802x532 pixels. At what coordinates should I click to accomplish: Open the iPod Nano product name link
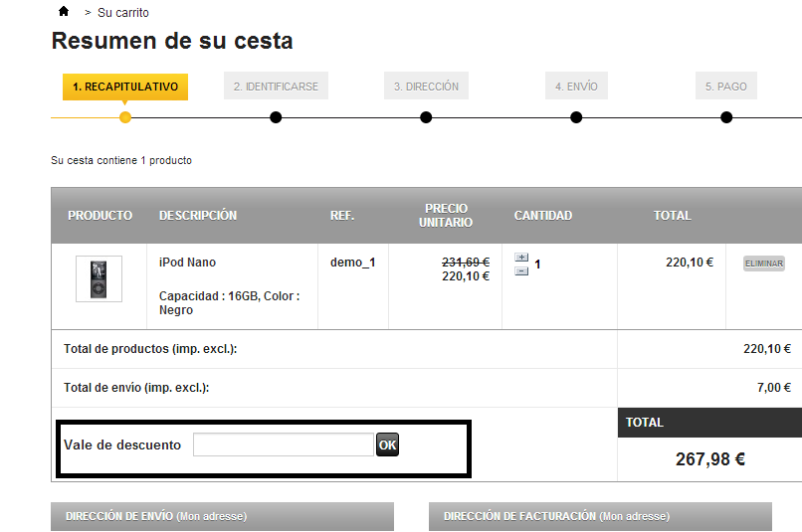tap(187, 263)
